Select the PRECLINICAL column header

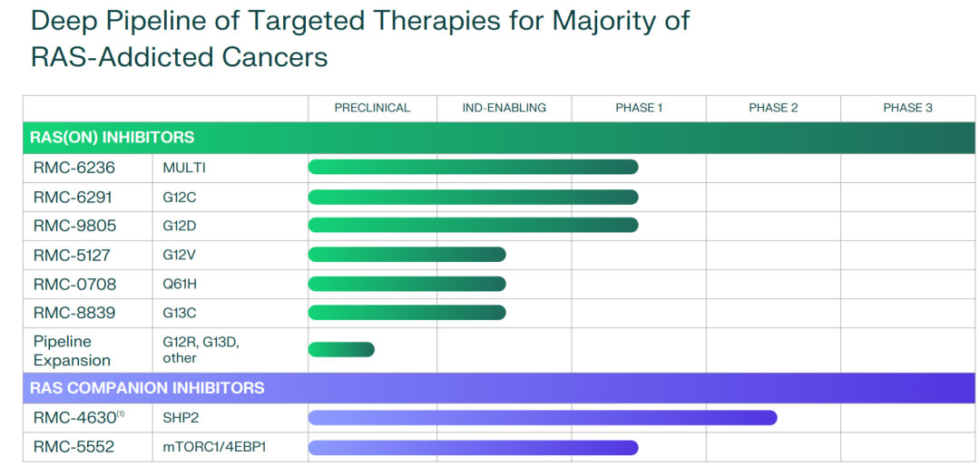tap(372, 108)
